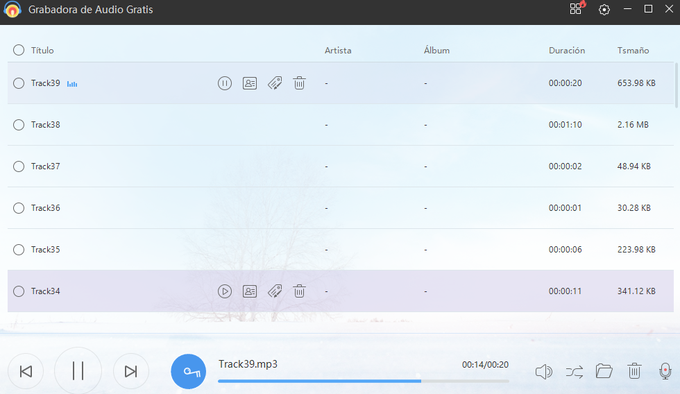This screenshot has width=680, height=394.
Task: Select the Track34 checkbox
Action: pyautogui.click(x=19, y=291)
